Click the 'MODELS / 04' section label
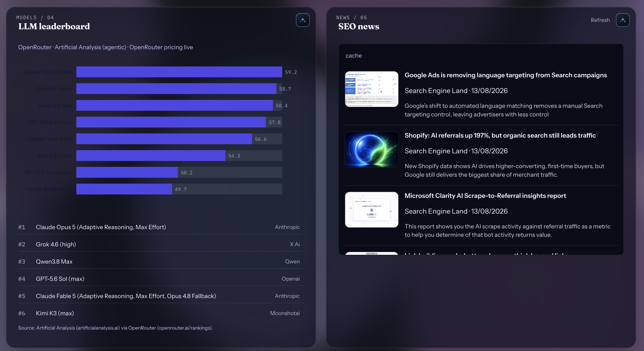 click(x=35, y=17)
